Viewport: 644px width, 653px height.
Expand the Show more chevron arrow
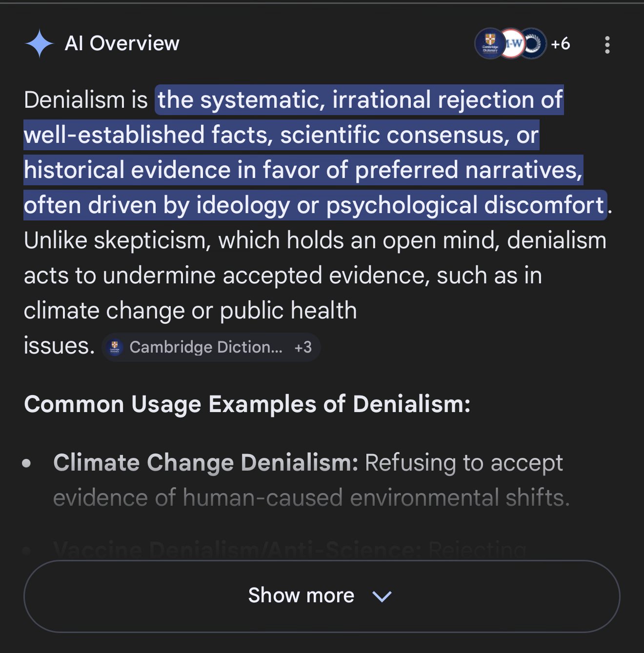coord(382,596)
